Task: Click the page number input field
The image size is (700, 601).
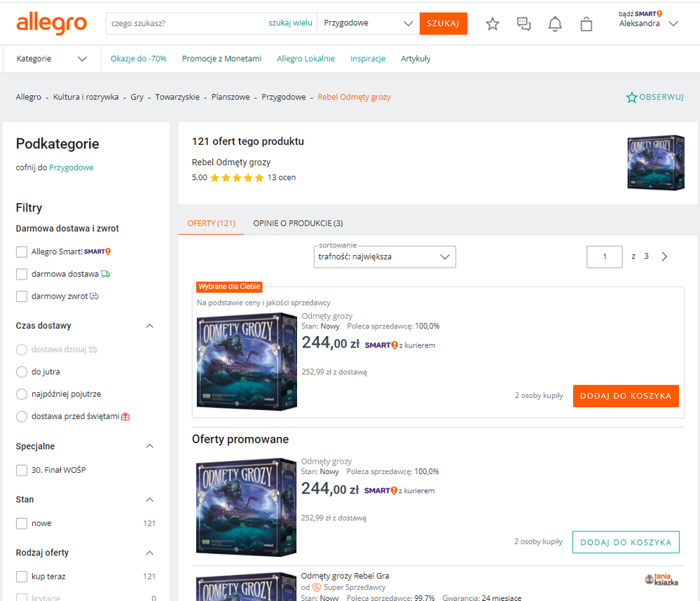Action: click(605, 257)
